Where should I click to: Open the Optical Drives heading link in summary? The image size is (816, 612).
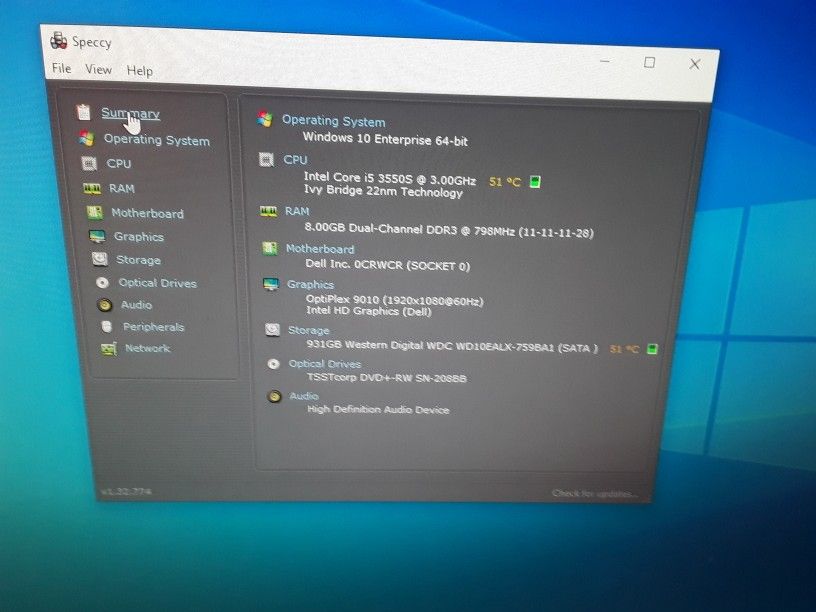coord(325,364)
